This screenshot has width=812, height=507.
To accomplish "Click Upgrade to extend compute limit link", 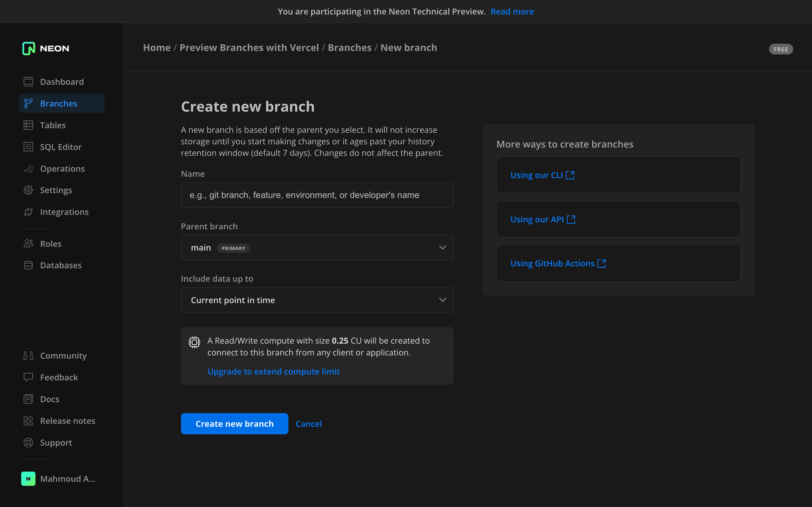I will pyautogui.click(x=273, y=372).
